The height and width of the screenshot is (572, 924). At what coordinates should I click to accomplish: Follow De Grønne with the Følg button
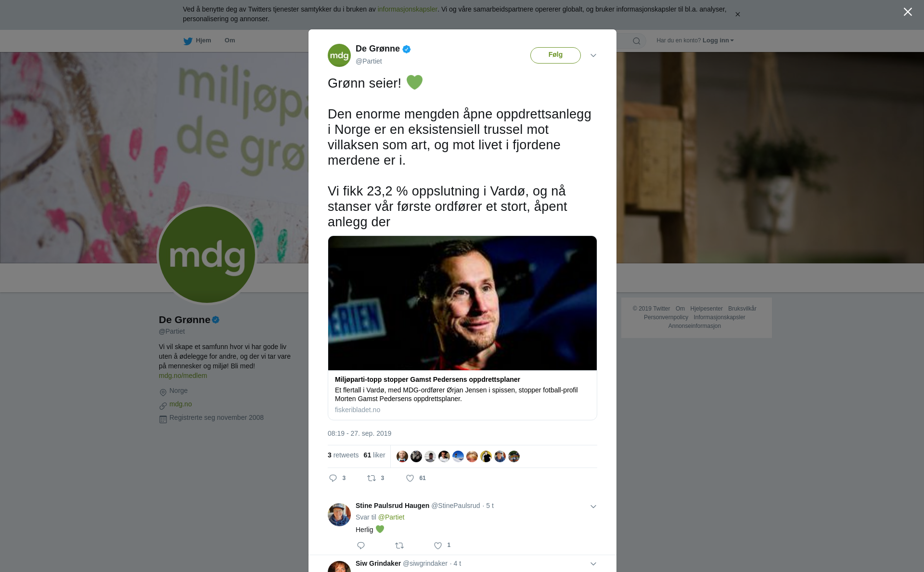pyautogui.click(x=555, y=55)
